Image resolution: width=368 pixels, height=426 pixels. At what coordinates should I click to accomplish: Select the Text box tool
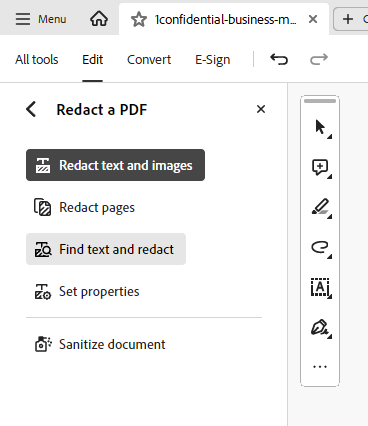320,287
